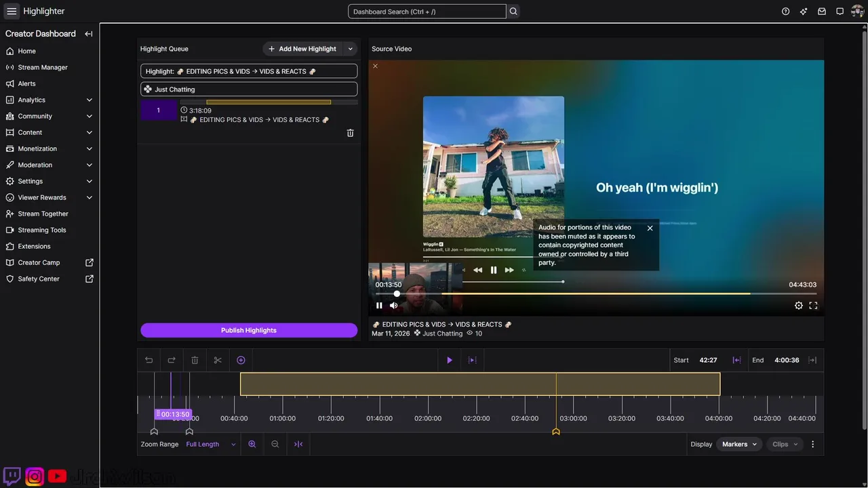Play the selected highlight segment
The image size is (868, 488).
coord(449,360)
